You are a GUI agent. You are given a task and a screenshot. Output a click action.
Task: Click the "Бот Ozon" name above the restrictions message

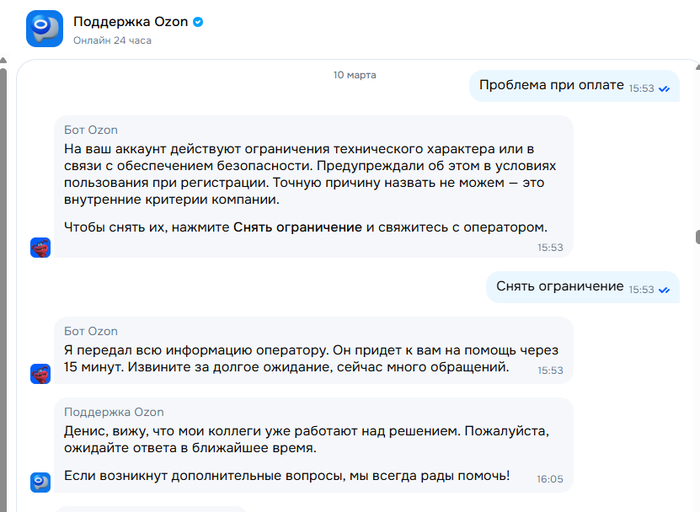click(91, 131)
